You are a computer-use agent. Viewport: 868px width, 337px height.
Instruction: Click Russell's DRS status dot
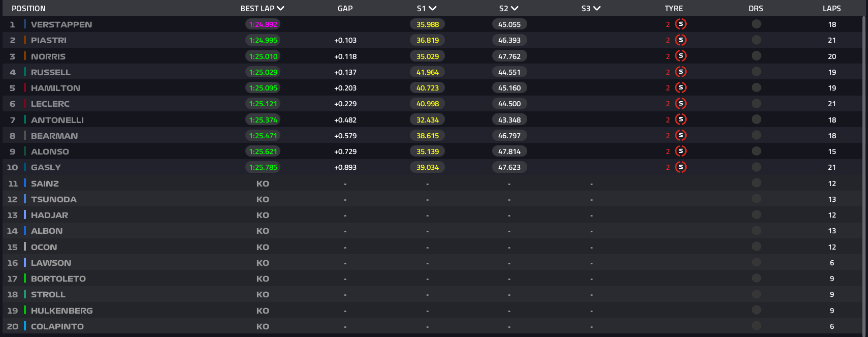(x=756, y=72)
